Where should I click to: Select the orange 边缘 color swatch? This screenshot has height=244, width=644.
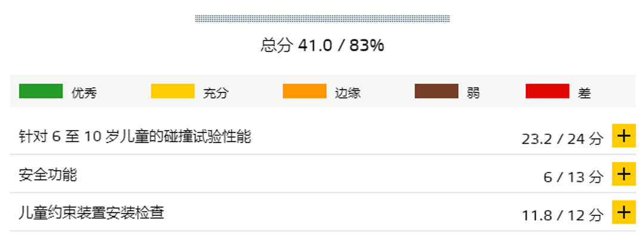click(x=304, y=91)
